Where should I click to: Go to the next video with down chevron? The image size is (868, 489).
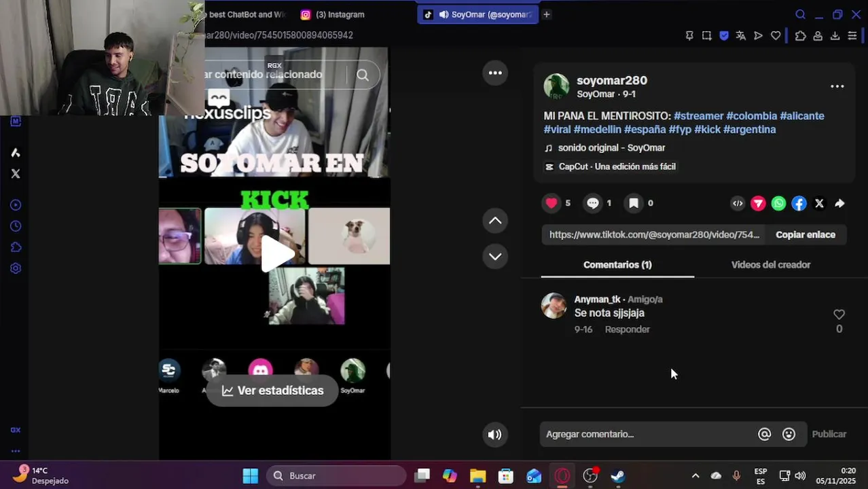click(x=495, y=256)
